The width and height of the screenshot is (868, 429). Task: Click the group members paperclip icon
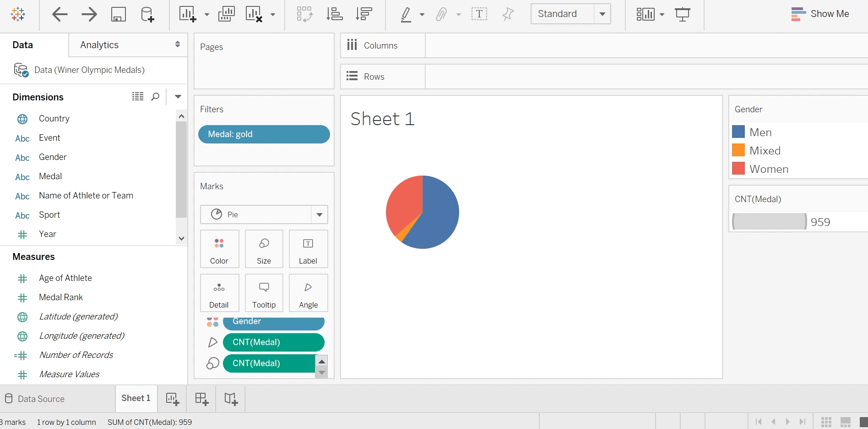(441, 14)
